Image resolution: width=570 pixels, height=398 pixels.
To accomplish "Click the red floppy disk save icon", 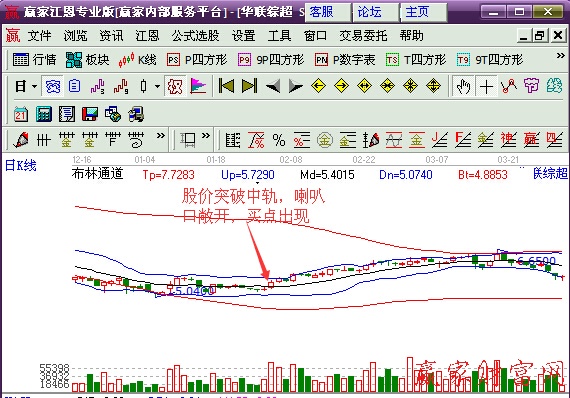I will pyautogui.click(x=90, y=114).
